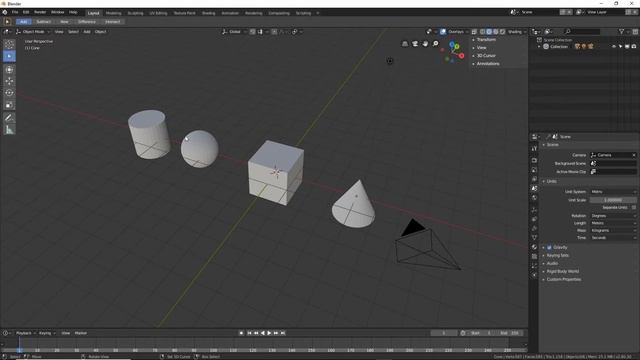Open the timeline Marker menu
The image size is (640, 360).
click(81, 333)
